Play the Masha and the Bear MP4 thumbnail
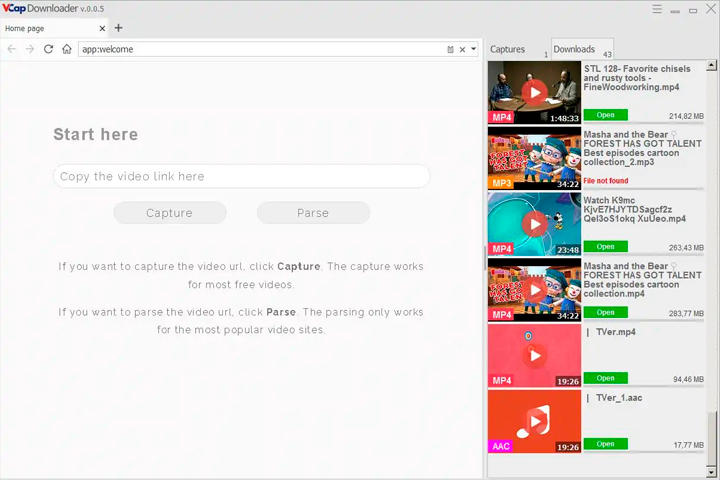This screenshot has height=480, width=720. (x=534, y=290)
